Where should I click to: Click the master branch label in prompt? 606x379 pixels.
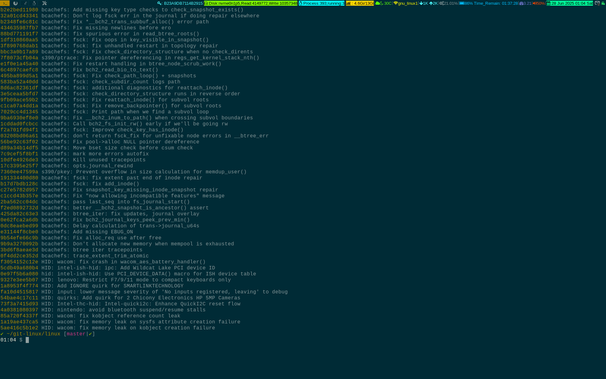pos(76,334)
